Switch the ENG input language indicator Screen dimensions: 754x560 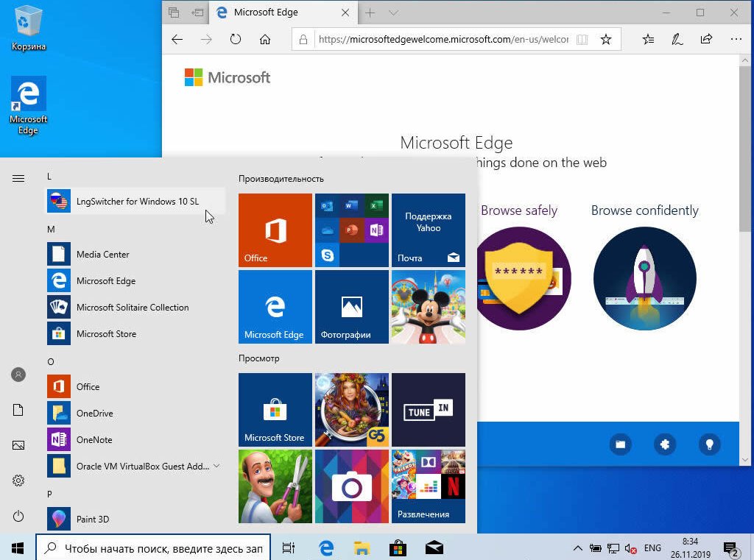[x=652, y=548]
